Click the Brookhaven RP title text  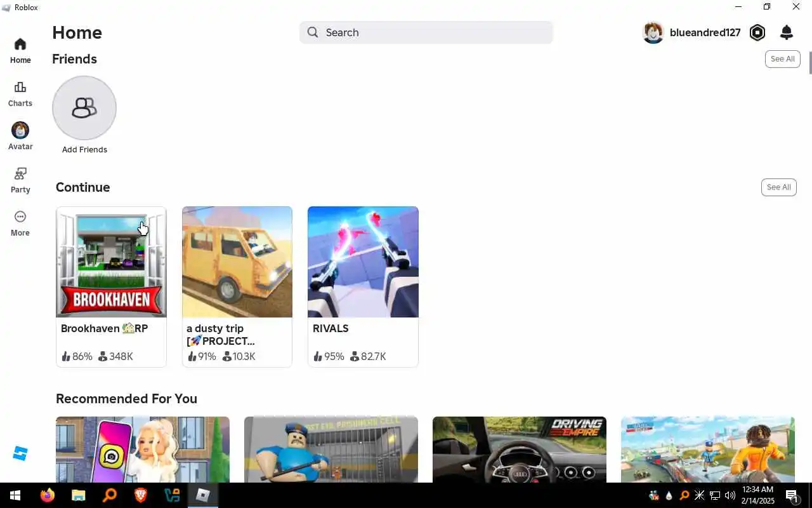click(104, 328)
